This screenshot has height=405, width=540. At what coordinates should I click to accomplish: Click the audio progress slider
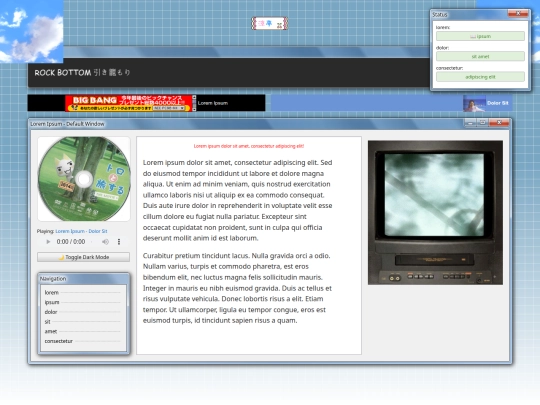tap(93, 242)
